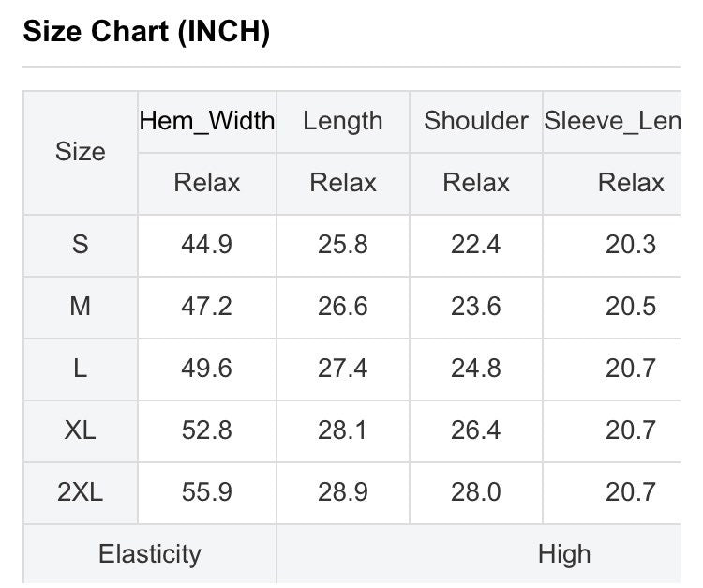703x588 pixels.
Task: Click sleeve length value 20.3 for S
Action: pyautogui.click(x=631, y=245)
